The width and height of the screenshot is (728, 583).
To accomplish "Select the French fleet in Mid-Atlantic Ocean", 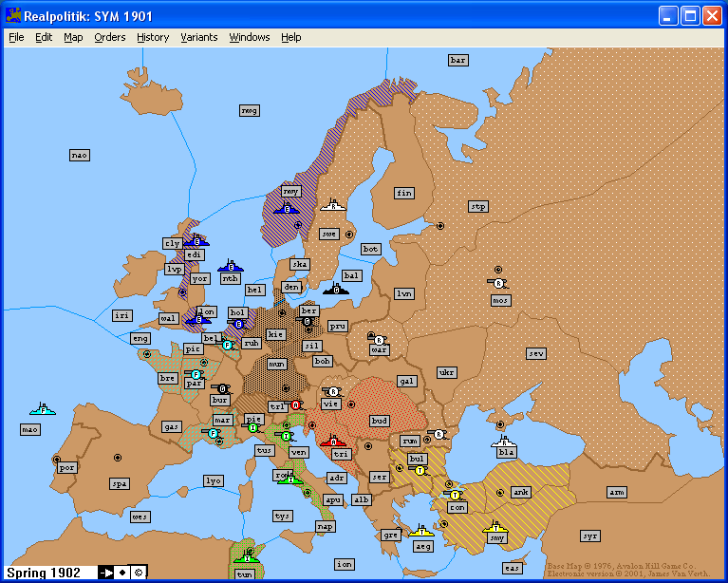I will tap(43, 410).
